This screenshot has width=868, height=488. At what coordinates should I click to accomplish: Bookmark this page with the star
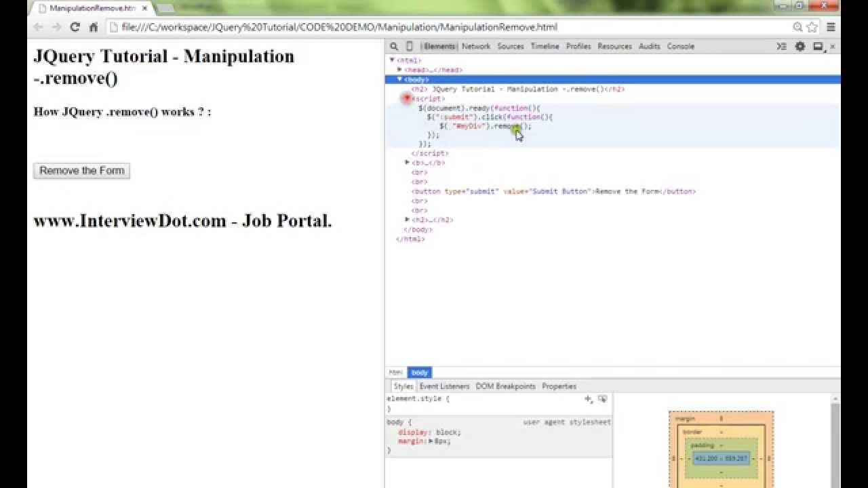812,27
